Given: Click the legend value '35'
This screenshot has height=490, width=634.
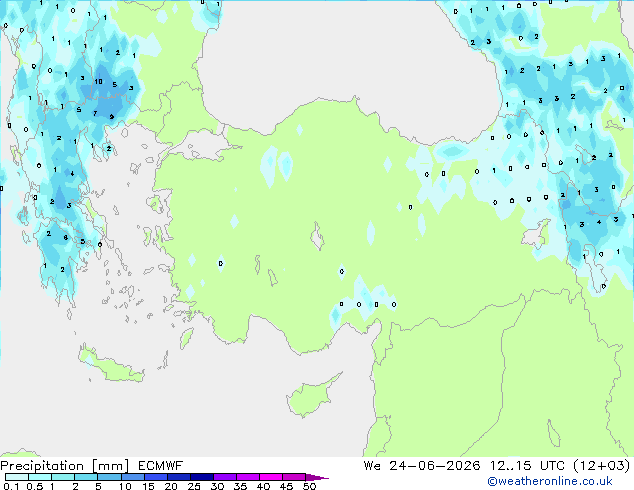Looking at the screenshot, I should 240,486.
